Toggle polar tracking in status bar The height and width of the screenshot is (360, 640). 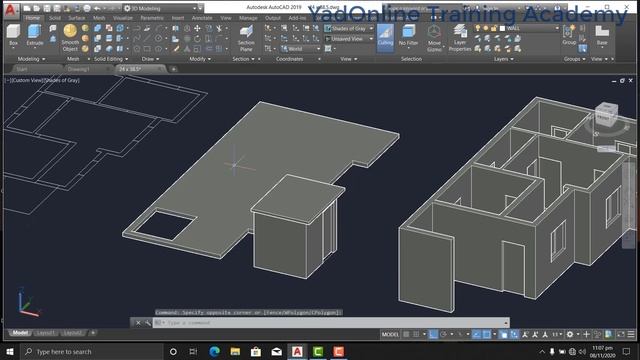(443, 334)
